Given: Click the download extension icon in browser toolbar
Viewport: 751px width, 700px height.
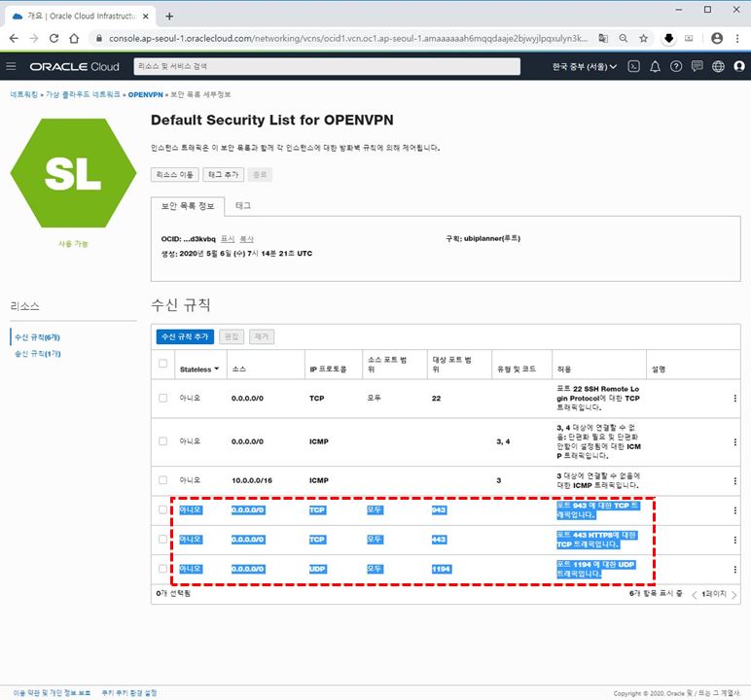Looking at the screenshot, I should point(668,38).
